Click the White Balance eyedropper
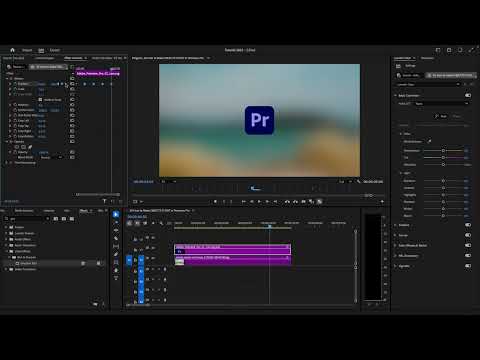The image size is (480, 360). coord(429,141)
